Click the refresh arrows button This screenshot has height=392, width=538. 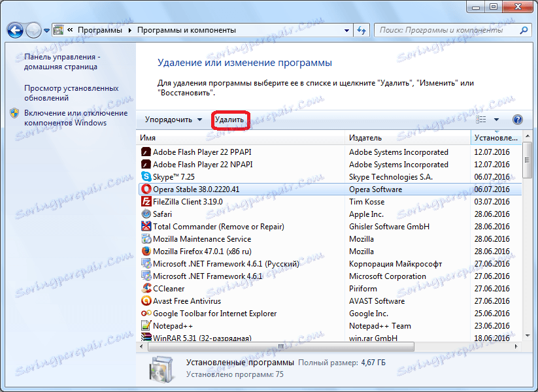pos(361,30)
